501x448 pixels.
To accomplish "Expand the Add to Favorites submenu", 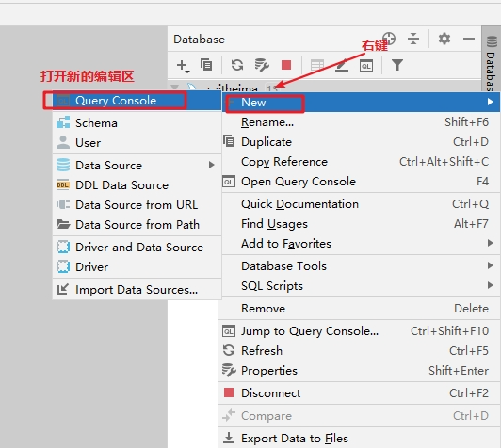I will click(361, 244).
